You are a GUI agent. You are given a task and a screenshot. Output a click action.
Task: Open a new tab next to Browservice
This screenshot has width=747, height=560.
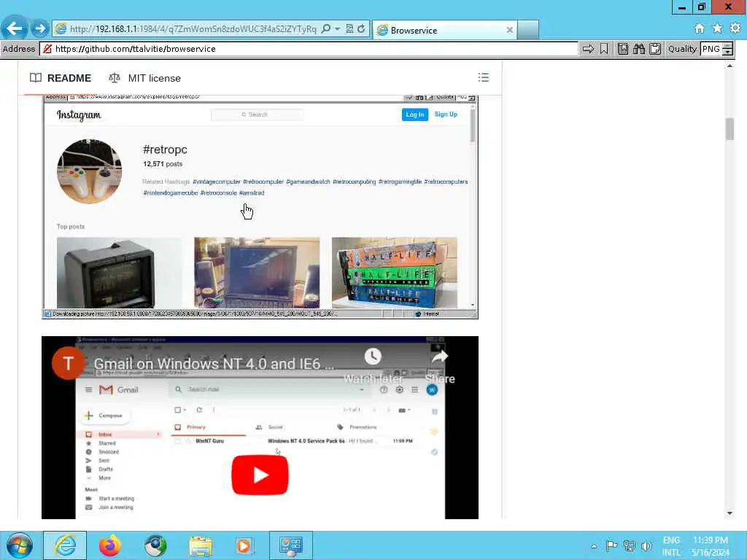(528, 30)
